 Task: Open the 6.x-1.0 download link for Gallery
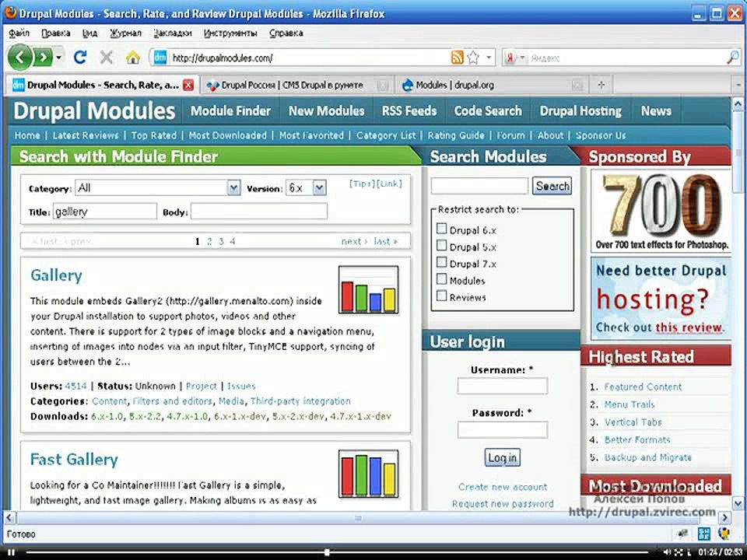pyautogui.click(x=107, y=416)
